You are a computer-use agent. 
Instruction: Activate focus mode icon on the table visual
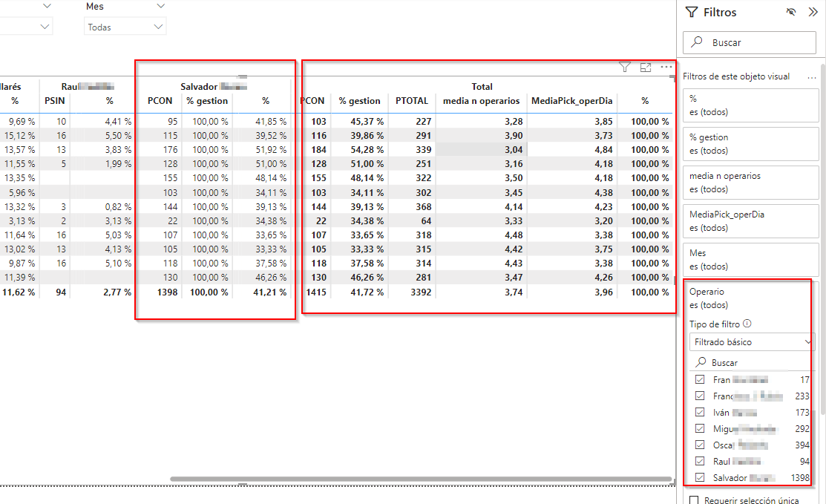pyautogui.click(x=646, y=67)
